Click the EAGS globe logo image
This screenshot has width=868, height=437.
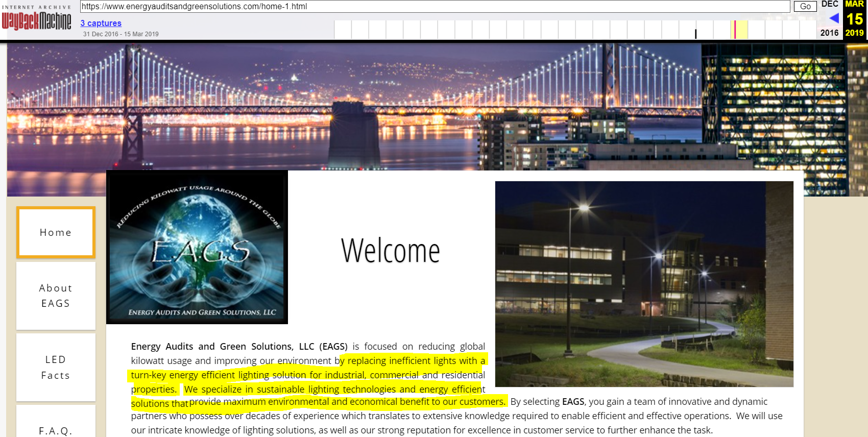197,247
